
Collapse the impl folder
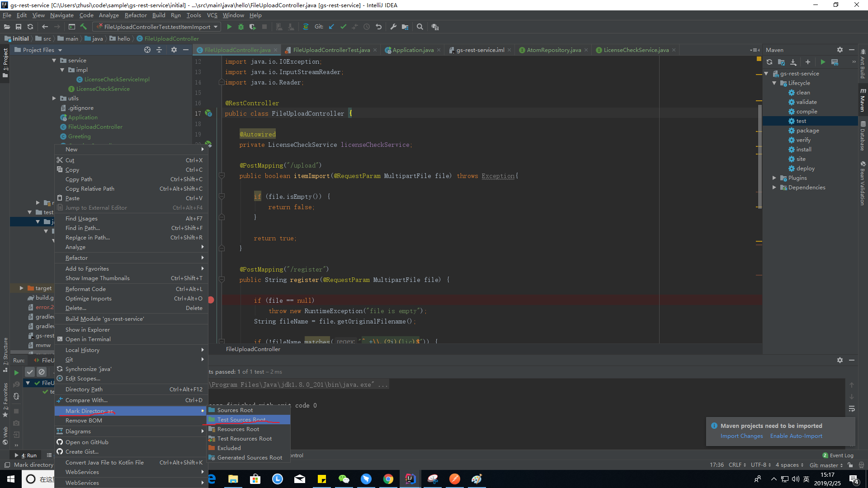tap(62, 70)
